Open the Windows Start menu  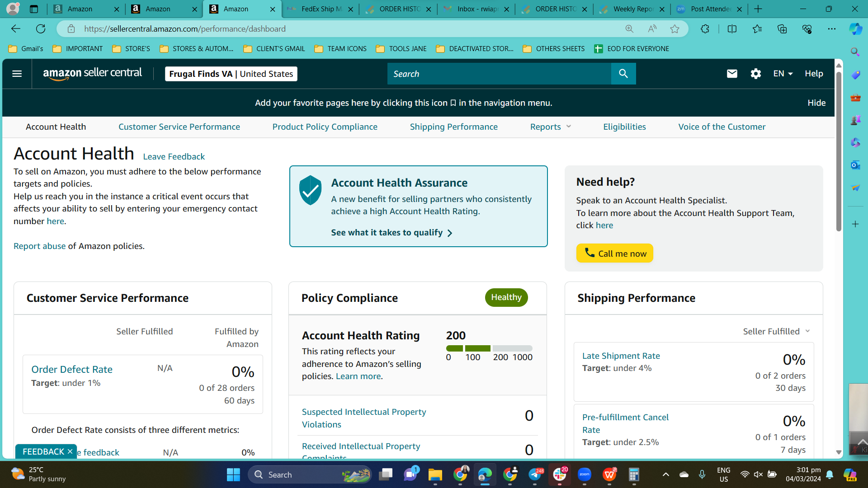click(233, 475)
